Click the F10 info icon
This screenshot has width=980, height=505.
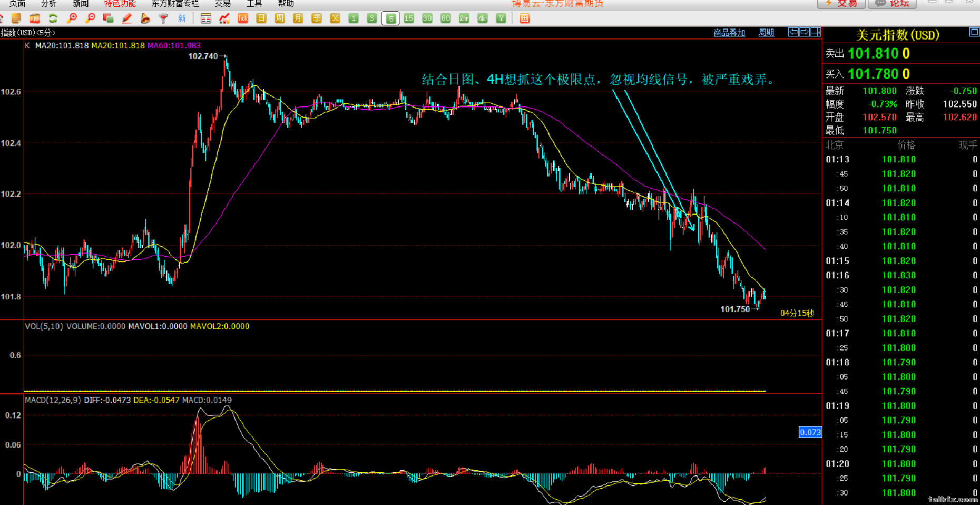pos(35,18)
